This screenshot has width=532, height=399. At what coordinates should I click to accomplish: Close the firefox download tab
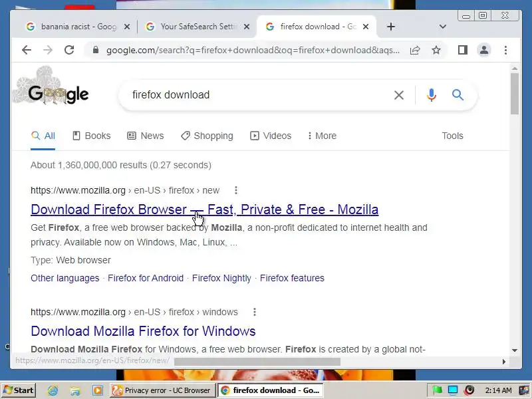click(x=366, y=27)
